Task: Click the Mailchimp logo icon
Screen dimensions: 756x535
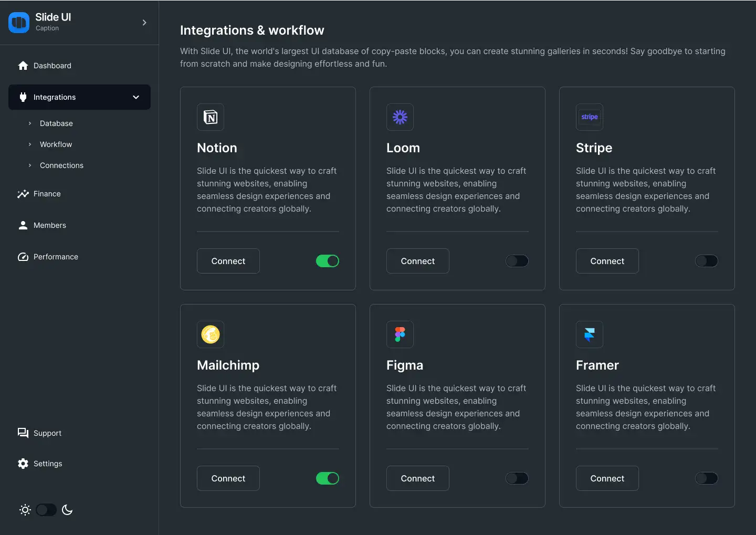Action: click(x=211, y=334)
